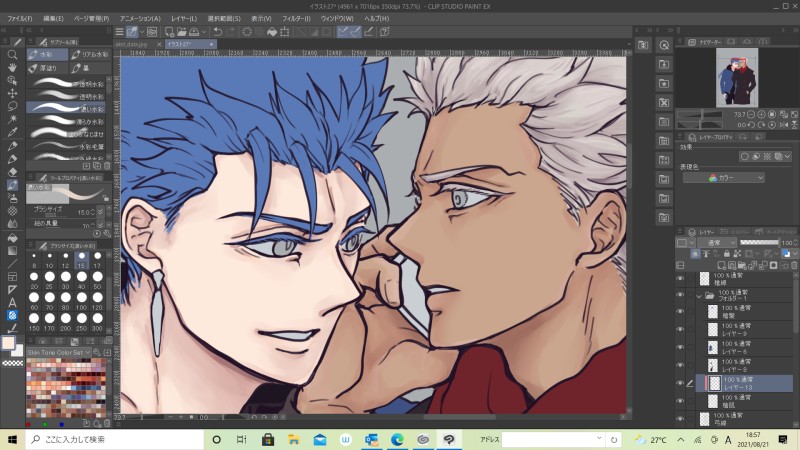Viewport: 800px width, 450px height.
Task: Select the Hand move-canvas tool
Action: [12, 67]
